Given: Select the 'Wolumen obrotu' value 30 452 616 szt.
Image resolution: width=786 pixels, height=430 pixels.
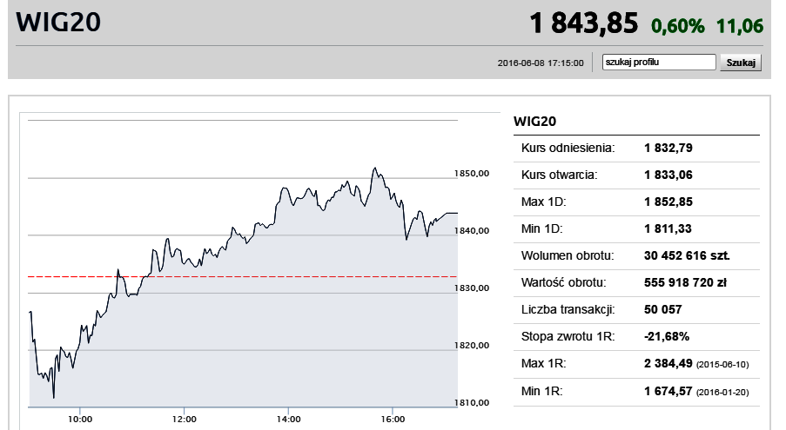Looking at the screenshot, I should click(685, 256).
